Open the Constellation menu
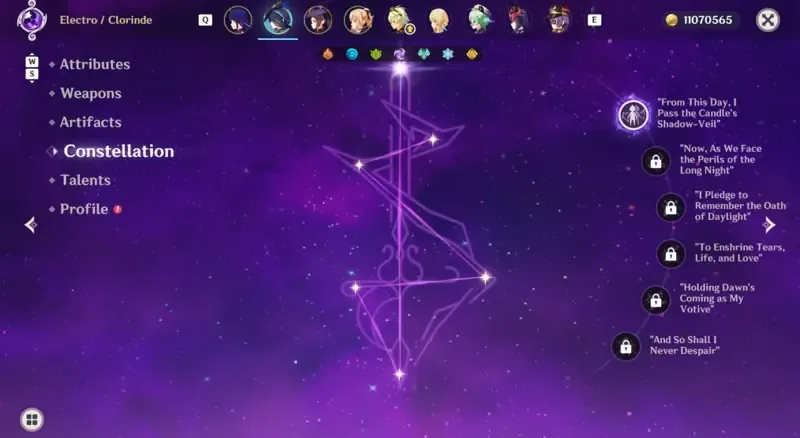 118,151
